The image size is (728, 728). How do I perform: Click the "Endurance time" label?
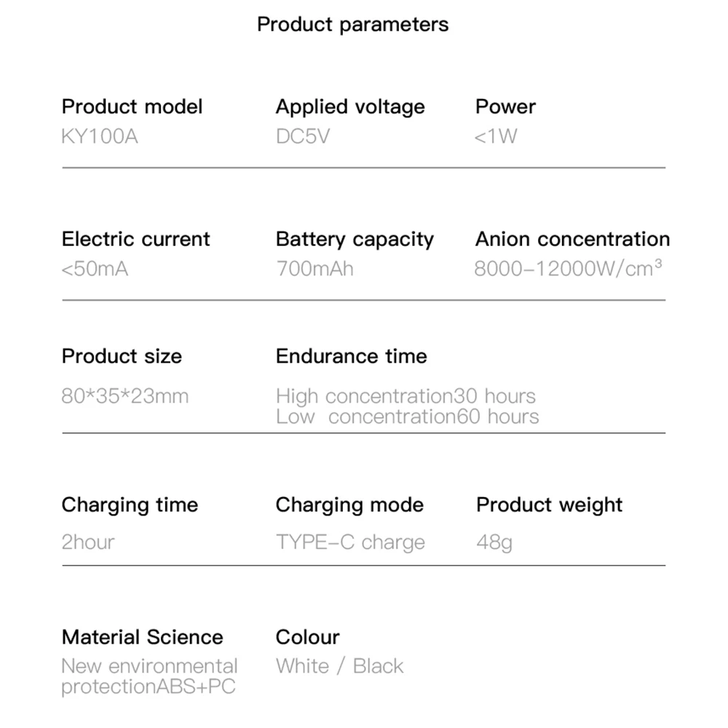(x=351, y=356)
